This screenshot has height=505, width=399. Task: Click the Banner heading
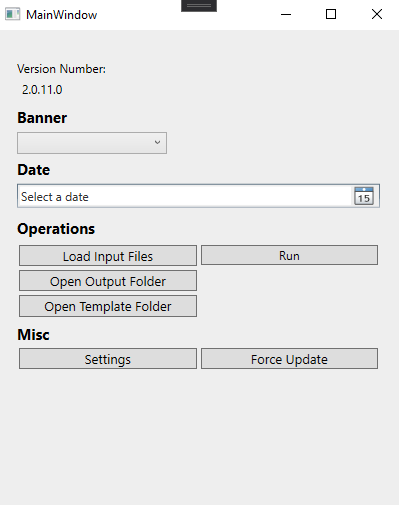tap(42, 118)
